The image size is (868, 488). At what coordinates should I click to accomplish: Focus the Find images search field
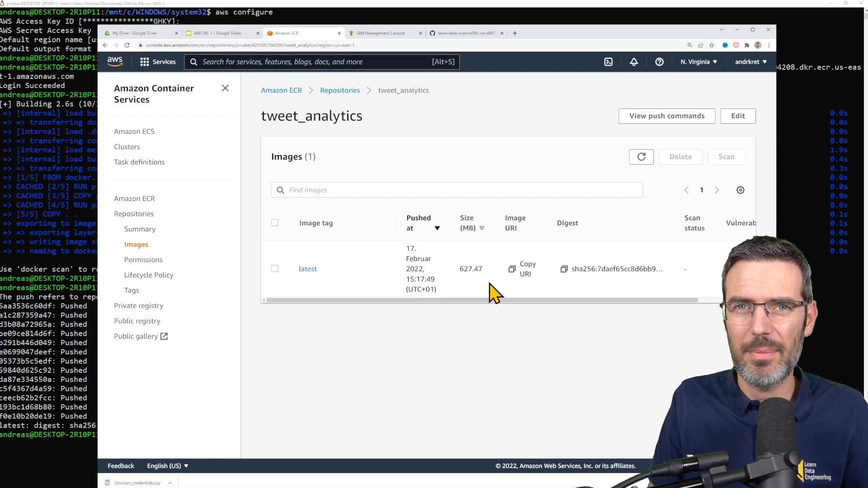click(457, 190)
